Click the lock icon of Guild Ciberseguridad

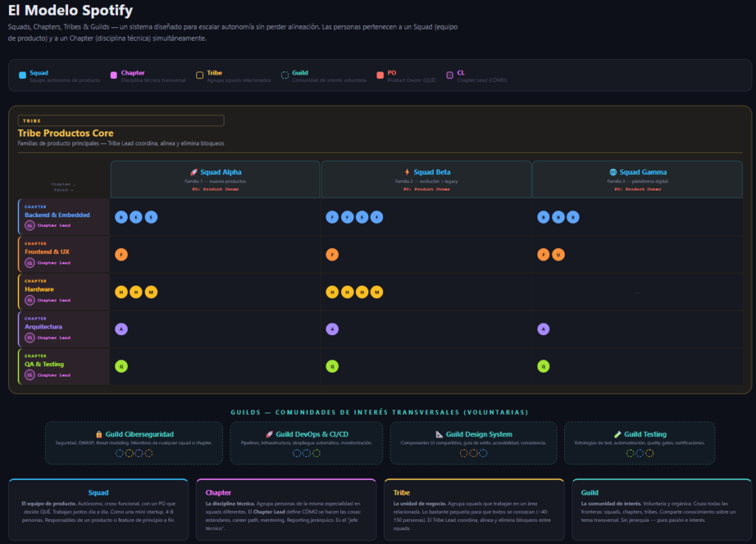[99, 434]
